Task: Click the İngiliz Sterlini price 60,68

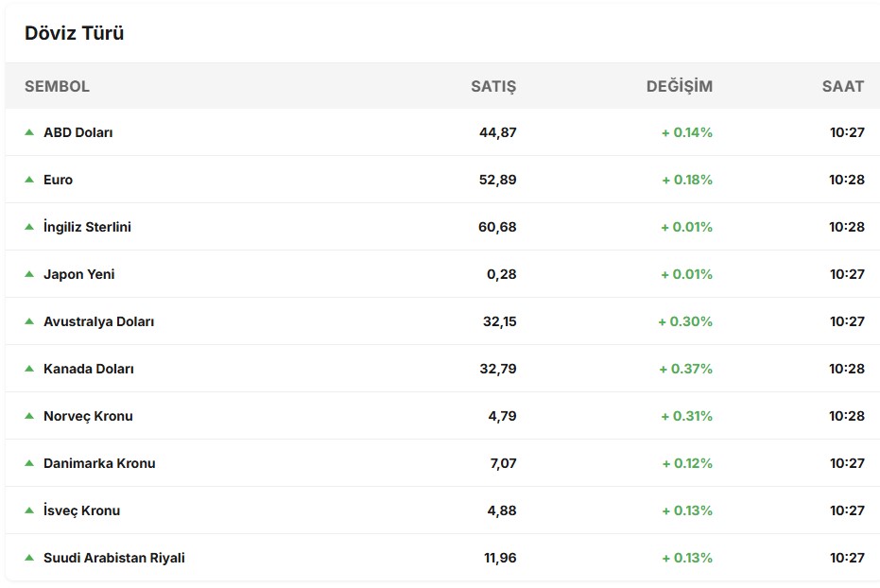Action: (498, 227)
